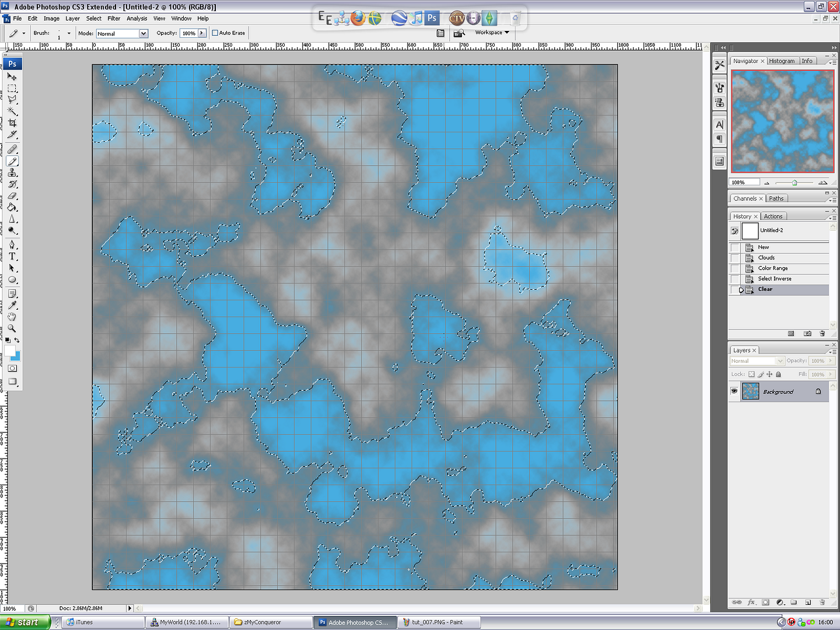Set history brush source to Clouds state
Viewport: 840px width, 630px height.
pos(735,258)
